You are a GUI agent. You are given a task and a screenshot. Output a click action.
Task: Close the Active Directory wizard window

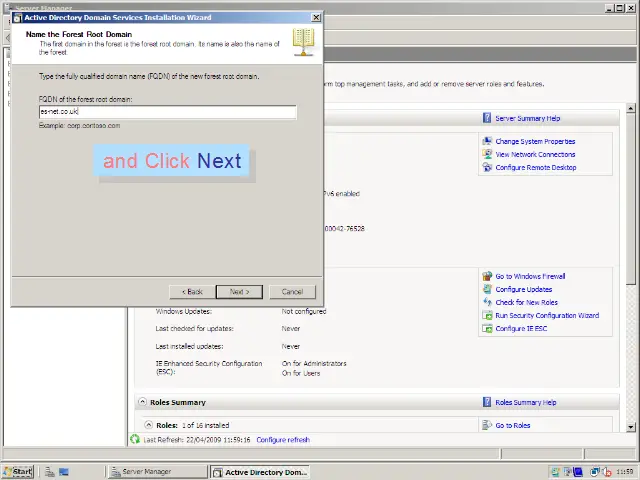tap(316, 18)
